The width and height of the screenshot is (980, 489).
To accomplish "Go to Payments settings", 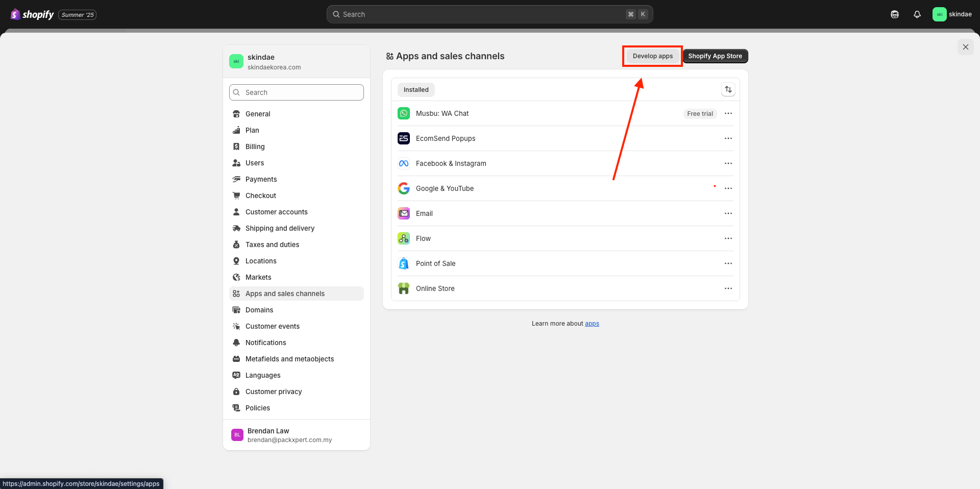I will point(297,179).
